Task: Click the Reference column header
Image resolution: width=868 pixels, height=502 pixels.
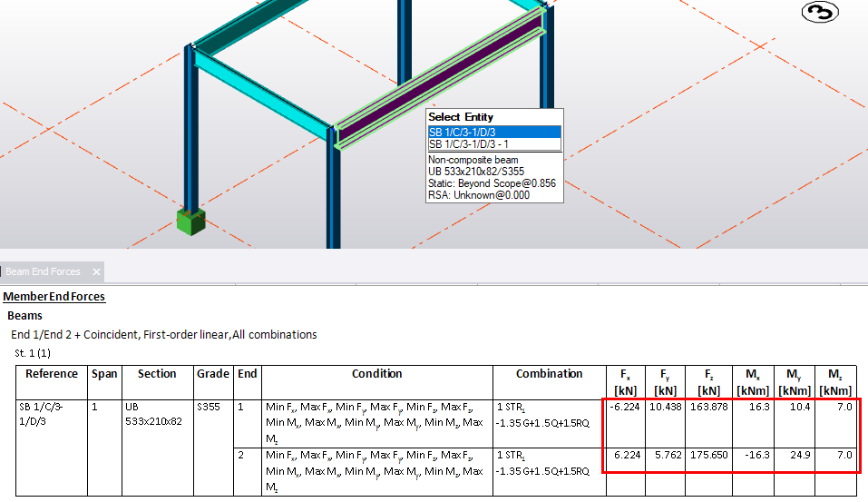Action: pos(52,374)
